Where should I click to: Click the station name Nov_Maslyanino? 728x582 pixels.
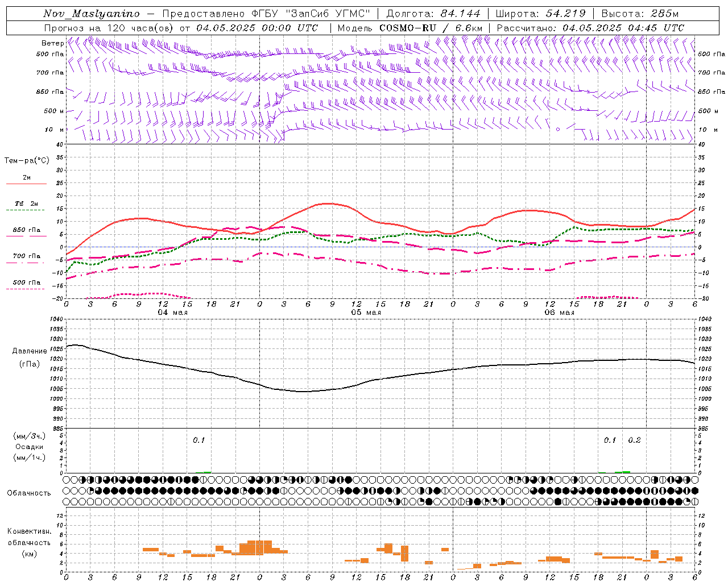point(92,14)
